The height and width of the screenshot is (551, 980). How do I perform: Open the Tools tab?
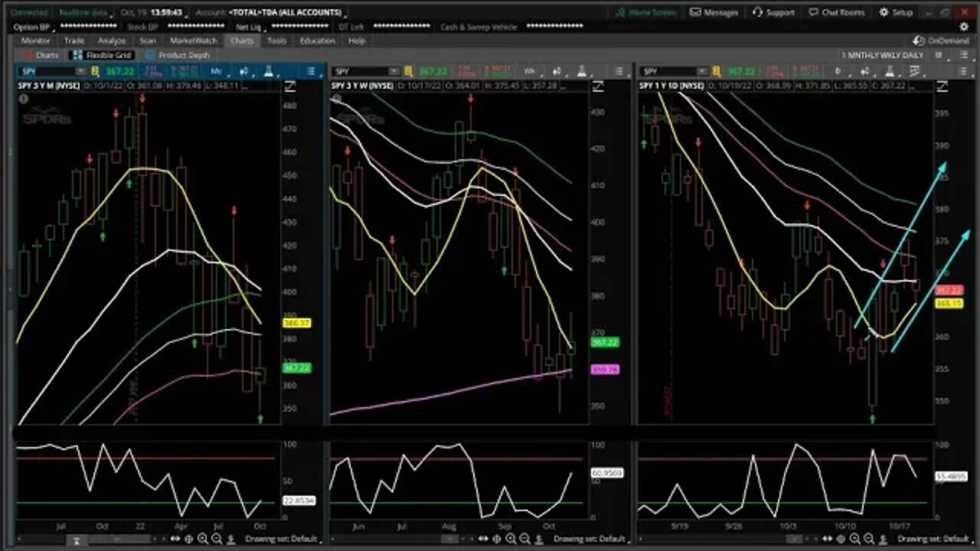[x=277, y=41]
